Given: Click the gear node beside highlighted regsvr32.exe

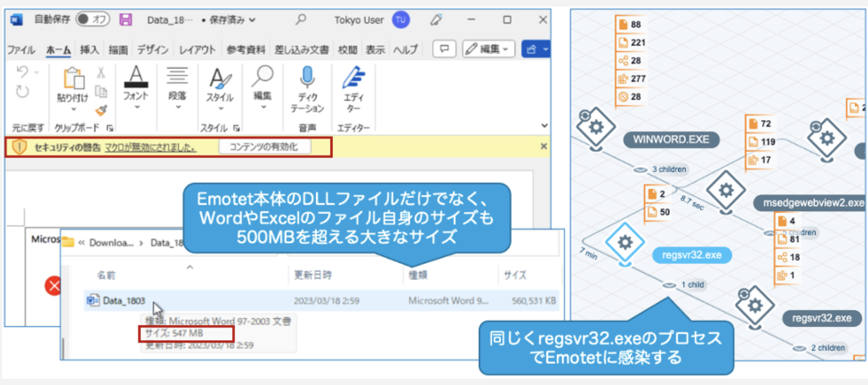Looking at the screenshot, I should [x=625, y=242].
